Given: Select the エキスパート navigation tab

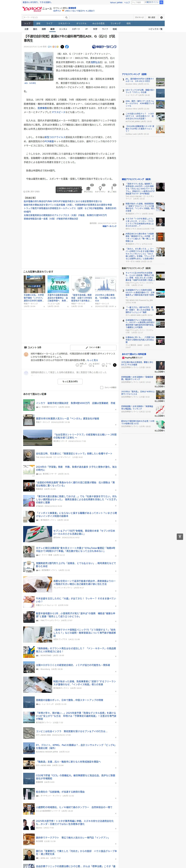Looking at the screenshot, I should pos(64,24).
